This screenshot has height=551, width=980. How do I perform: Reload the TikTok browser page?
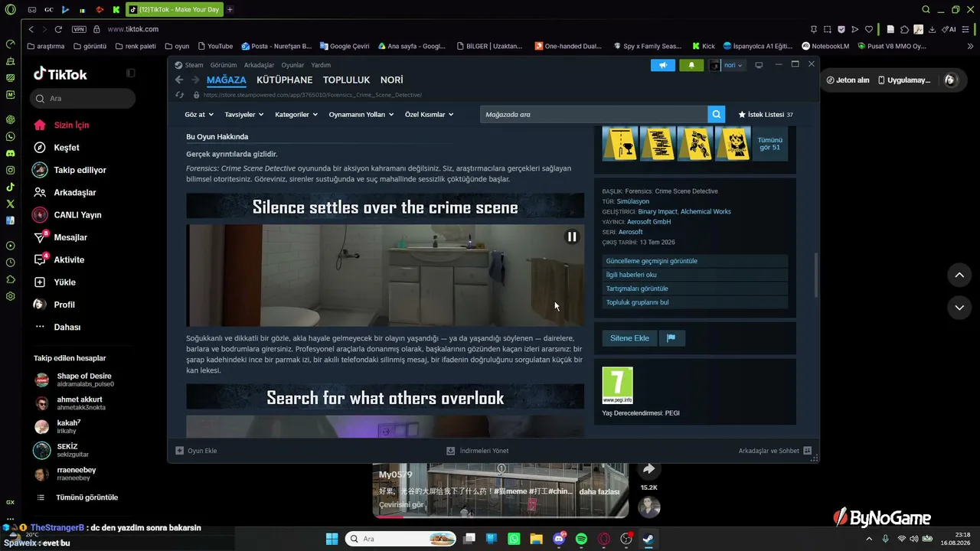click(x=58, y=29)
